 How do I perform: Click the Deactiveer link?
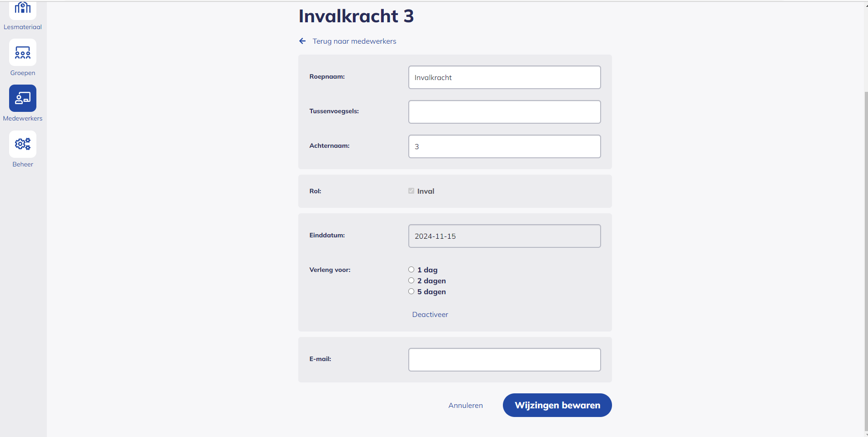pos(430,315)
